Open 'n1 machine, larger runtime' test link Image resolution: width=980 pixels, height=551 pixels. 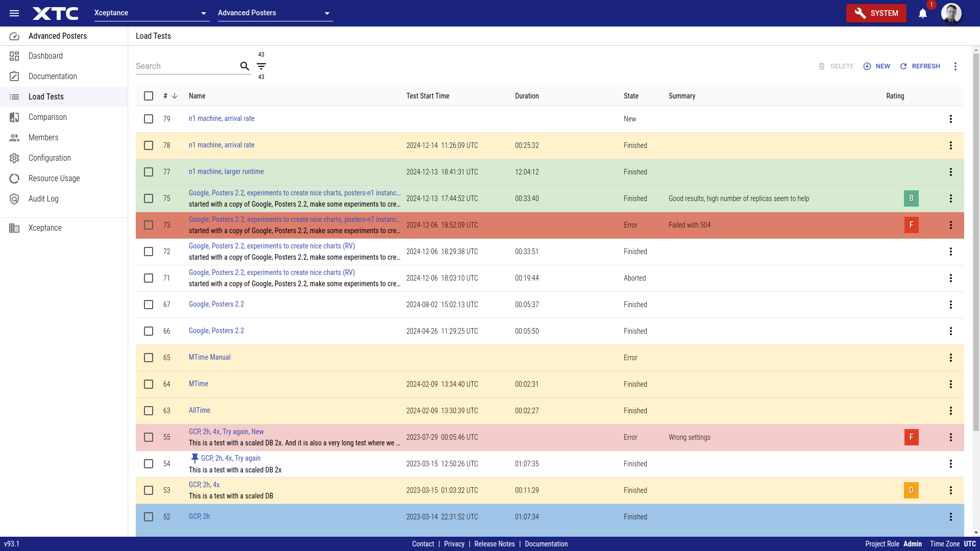point(226,171)
